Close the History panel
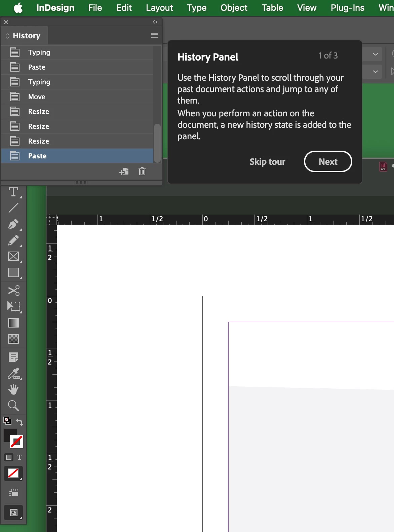 coord(6,22)
